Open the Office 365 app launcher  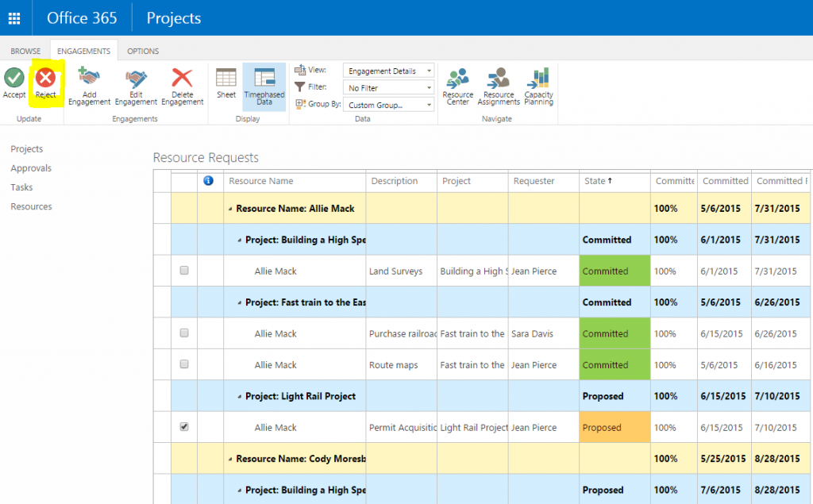pyautogui.click(x=14, y=17)
